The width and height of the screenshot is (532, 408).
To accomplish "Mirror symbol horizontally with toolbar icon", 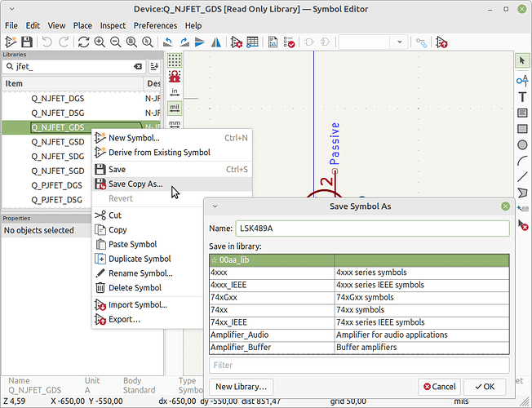I will [x=216, y=42].
